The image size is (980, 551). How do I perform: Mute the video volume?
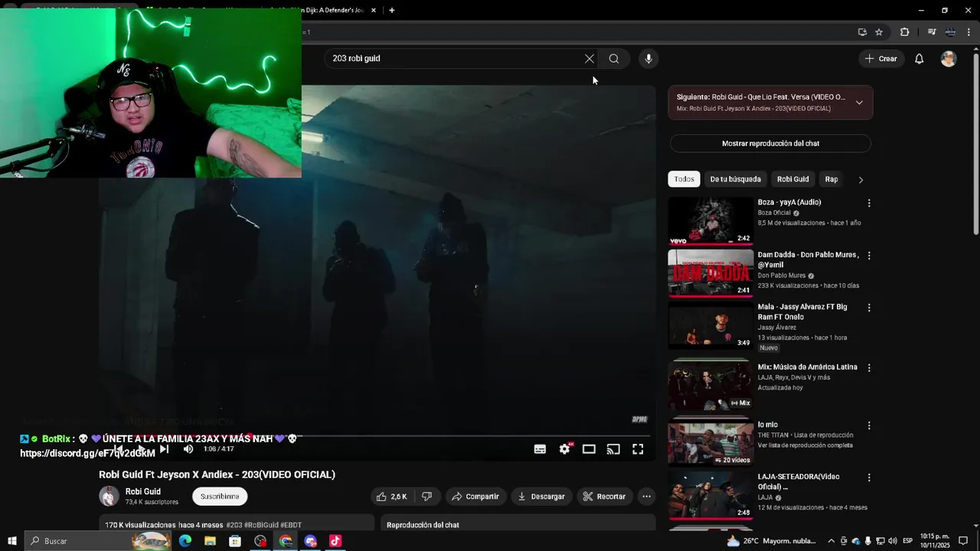(188, 449)
